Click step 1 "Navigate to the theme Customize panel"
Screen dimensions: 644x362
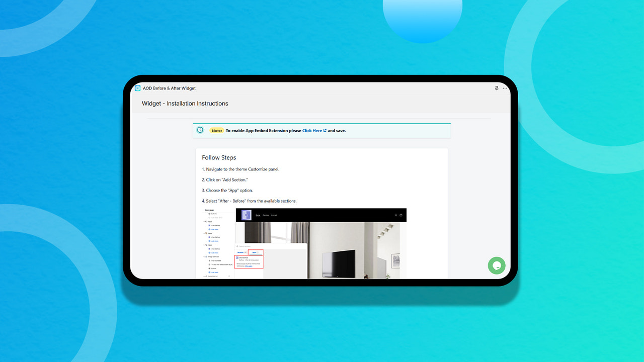click(240, 169)
